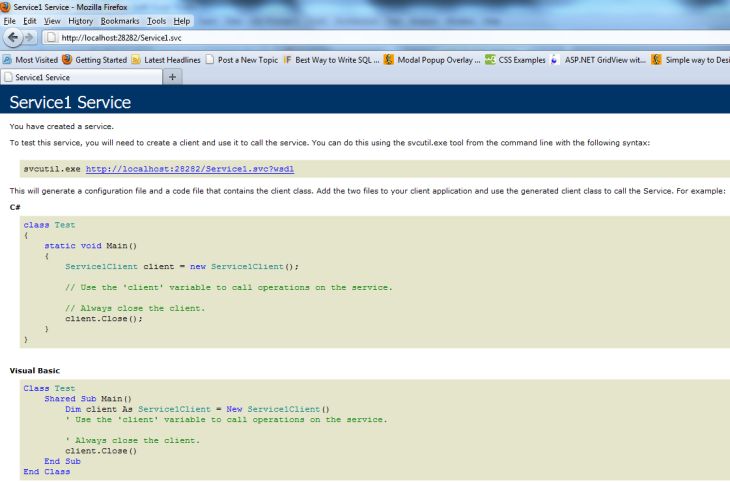Click the Most Visited bookmark icon

[x=7, y=60]
